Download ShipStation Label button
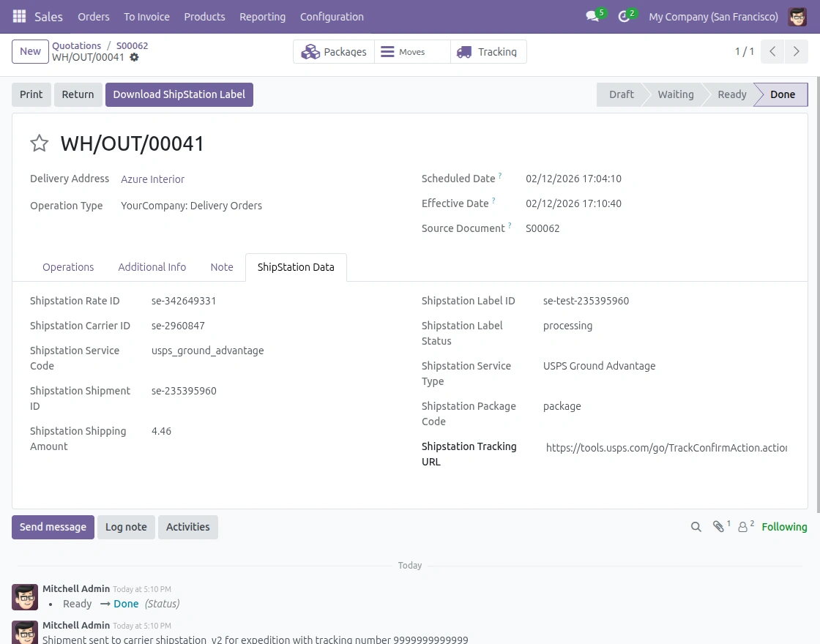 [x=179, y=94]
